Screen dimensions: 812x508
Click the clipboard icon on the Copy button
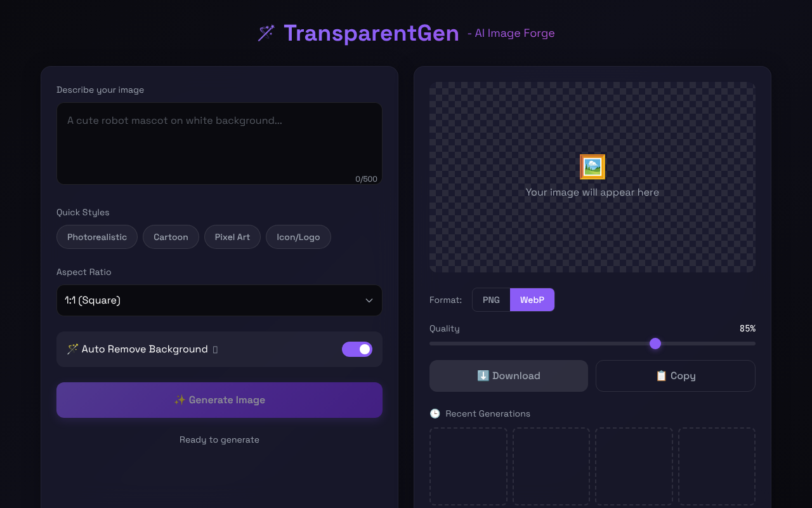[660, 375]
